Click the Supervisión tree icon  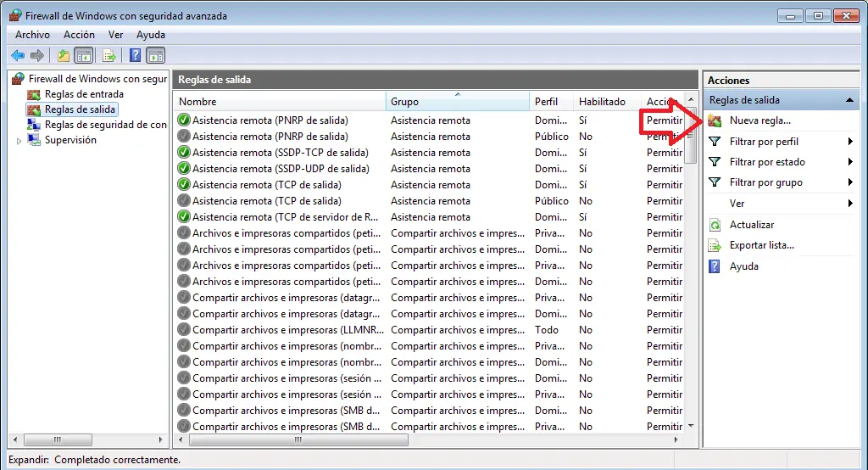(x=34, y=140)
